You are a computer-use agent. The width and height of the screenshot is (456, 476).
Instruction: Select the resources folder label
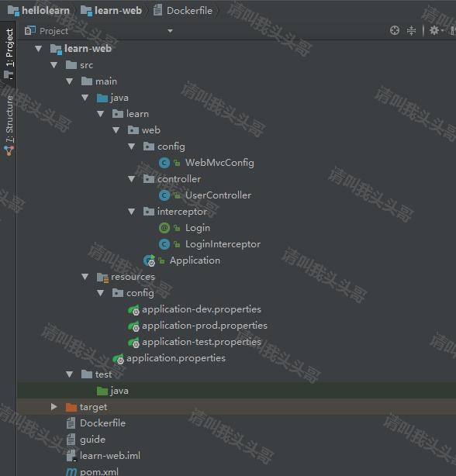pyautogui.click(x=133, y=277)
